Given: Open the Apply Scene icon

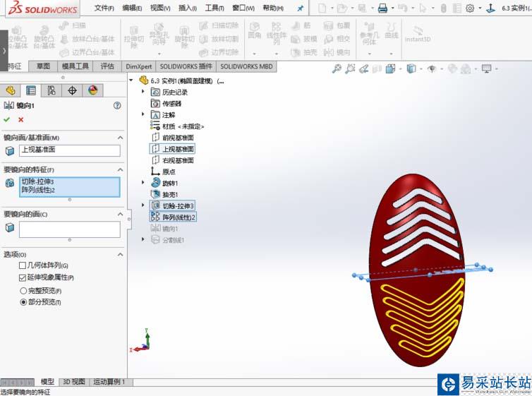Looking at the screenshot, I should point(466,69).
